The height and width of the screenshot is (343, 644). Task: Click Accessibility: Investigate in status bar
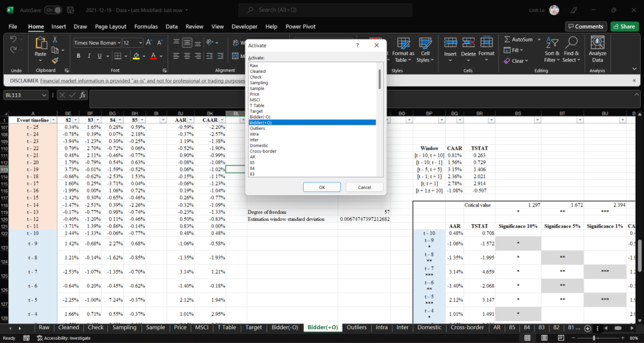pos(64,338)
